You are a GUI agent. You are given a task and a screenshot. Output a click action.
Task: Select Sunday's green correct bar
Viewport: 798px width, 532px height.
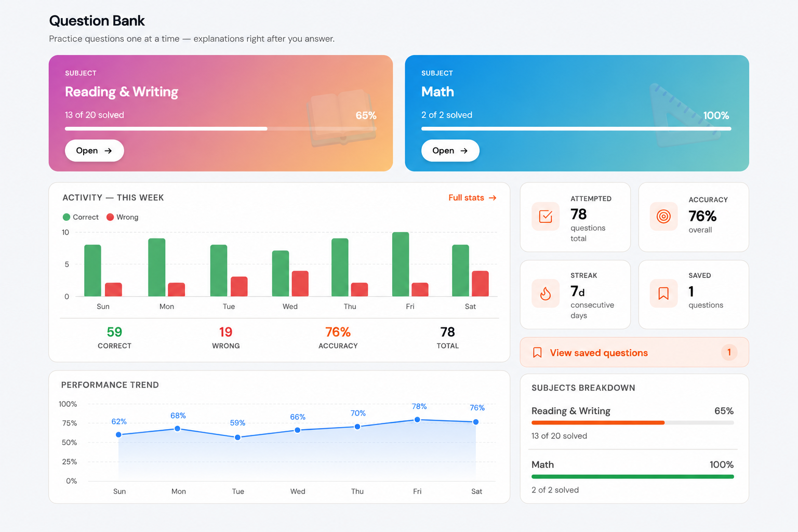click(x=92, y=271)
